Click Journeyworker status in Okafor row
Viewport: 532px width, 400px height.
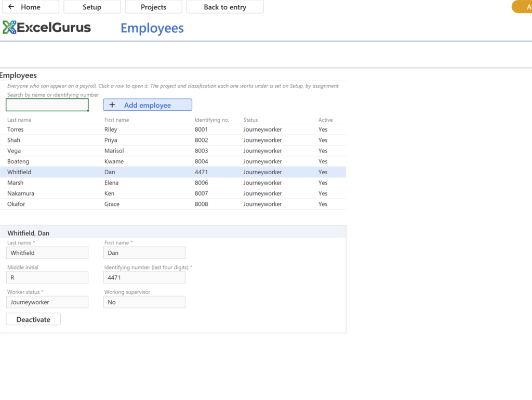tap(262, 204)
